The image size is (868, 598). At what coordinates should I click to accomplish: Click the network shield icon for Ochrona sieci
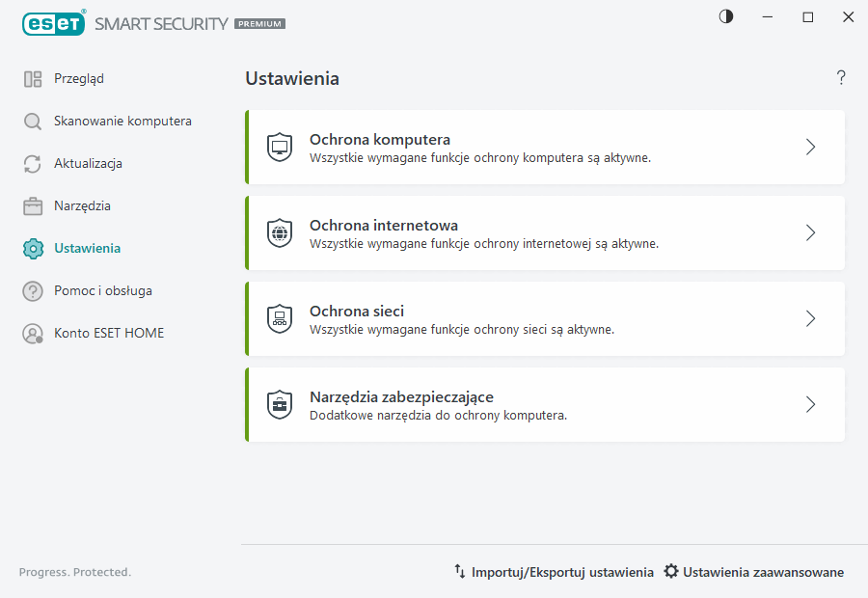[280, 318]
